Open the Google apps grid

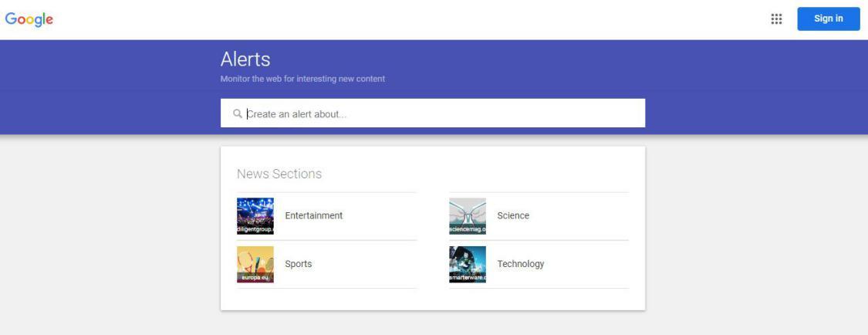(x=776, y=19)
